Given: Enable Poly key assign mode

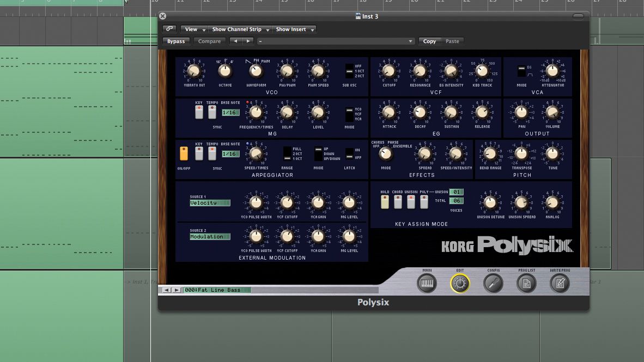Looking at the screenshot, I should pyautogui.click(x=424, y=202).
